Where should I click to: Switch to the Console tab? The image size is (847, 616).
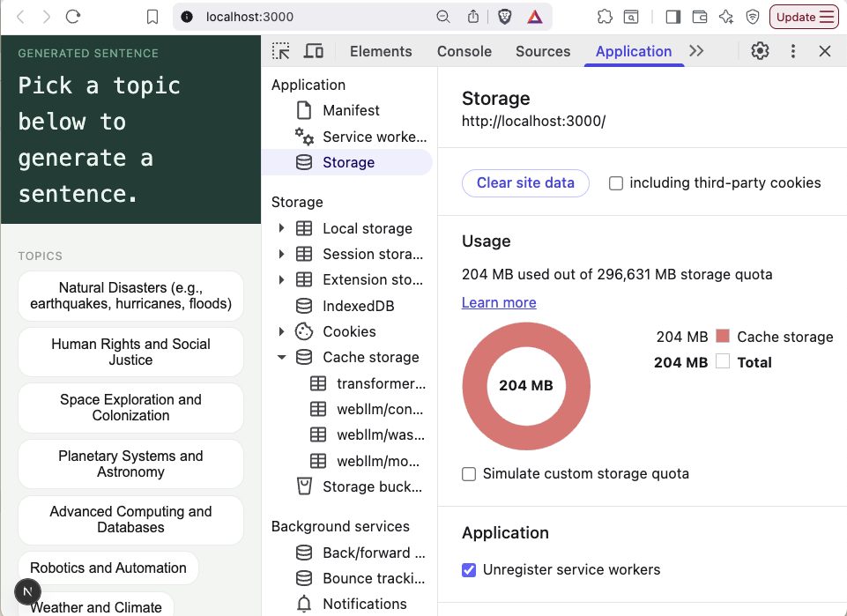[x=464, y=51]
